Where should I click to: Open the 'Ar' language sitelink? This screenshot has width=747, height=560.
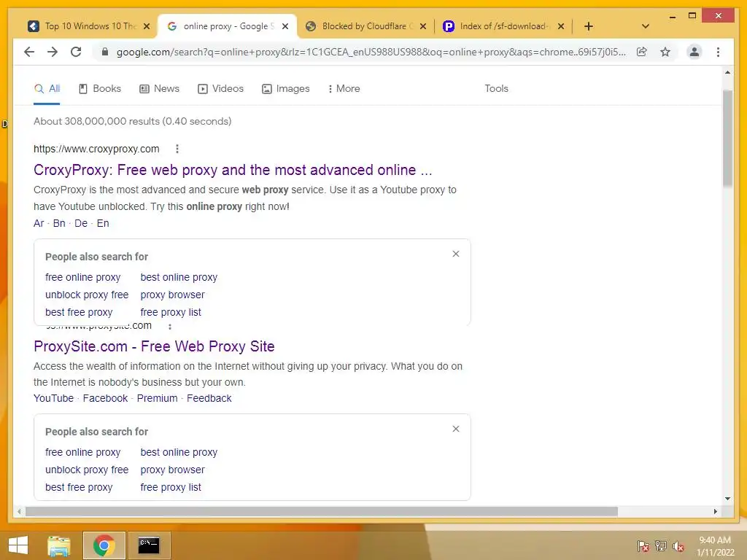(x=39, y=223)
